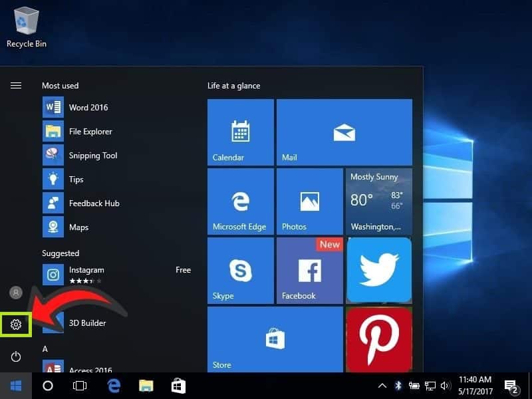Open the clock showing 11:40 AM

click(475, 386)
